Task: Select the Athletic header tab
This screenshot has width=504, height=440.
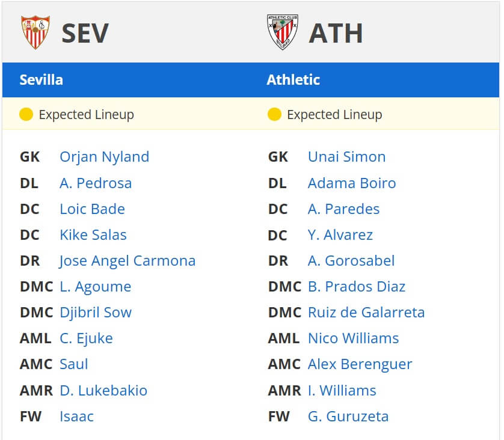Action: click(293, 80)
